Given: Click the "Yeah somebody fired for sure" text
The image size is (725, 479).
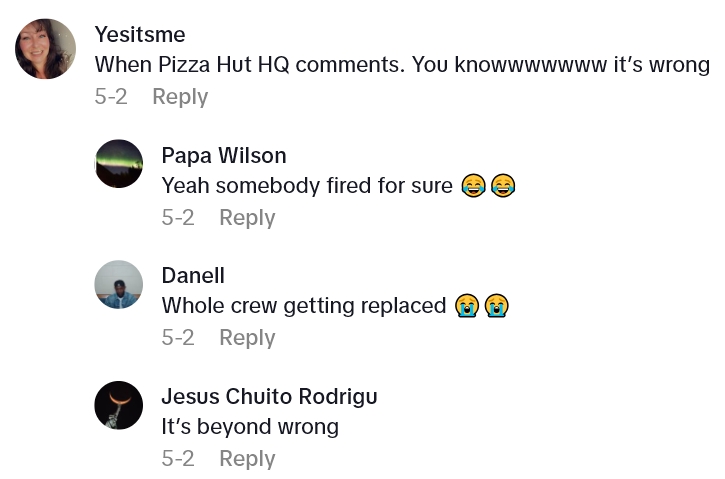Looking at the screenshot, I should click(x=307, y=186).
